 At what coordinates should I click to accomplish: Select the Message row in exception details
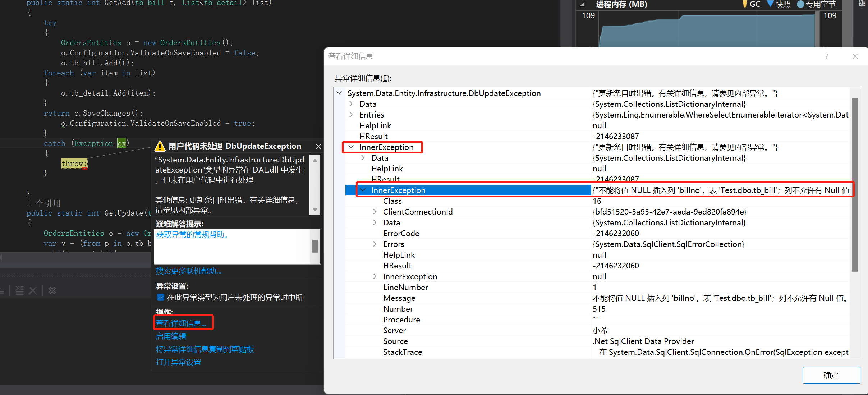click(x=399, y=298)
